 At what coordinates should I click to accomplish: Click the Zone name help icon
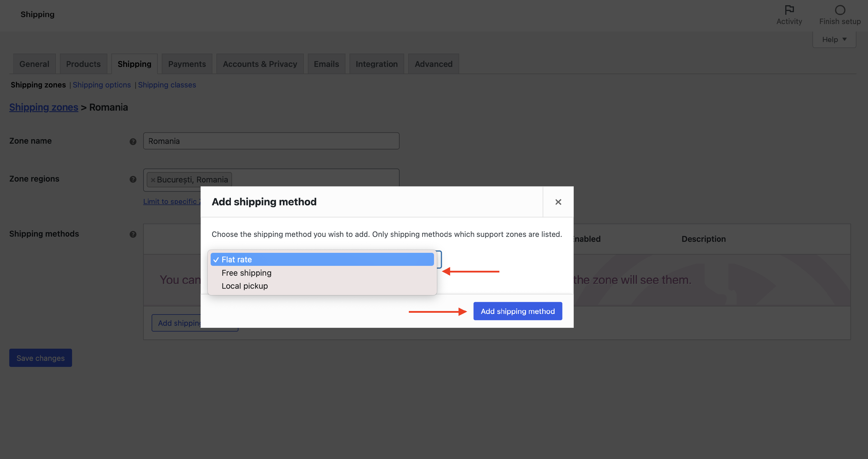click(133, 141)
